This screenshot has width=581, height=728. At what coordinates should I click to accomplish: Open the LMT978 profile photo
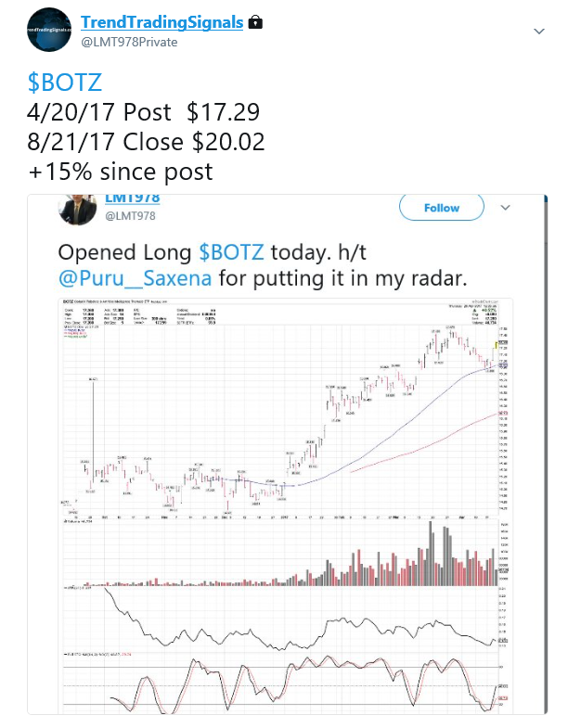pyautogui.click(x=78, y=210)
